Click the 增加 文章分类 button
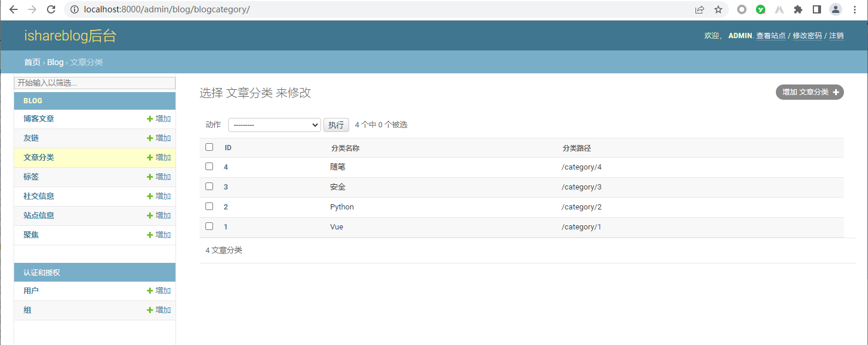 [809, 92]
